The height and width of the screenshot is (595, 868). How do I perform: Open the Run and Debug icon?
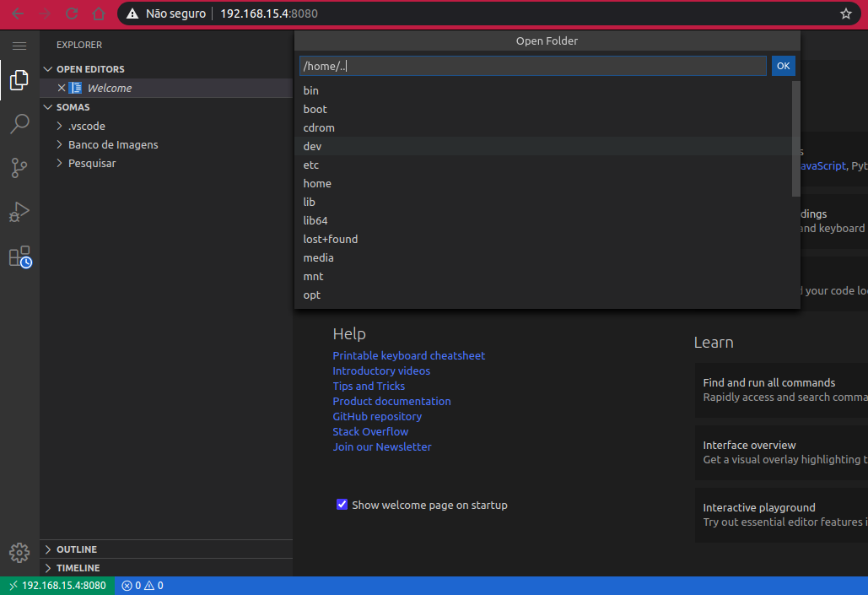click(x=19, y=212)
